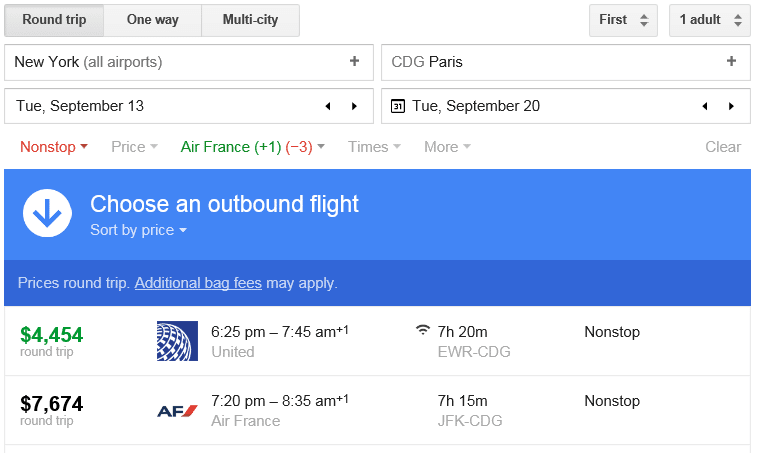
Task: Click the calendar icon in return date
Action: [x=398, y=106]
